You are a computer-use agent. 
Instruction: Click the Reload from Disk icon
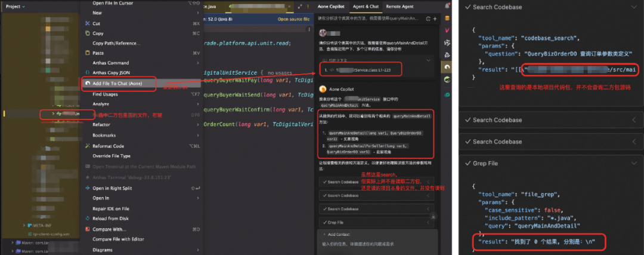tap(87, 219)
